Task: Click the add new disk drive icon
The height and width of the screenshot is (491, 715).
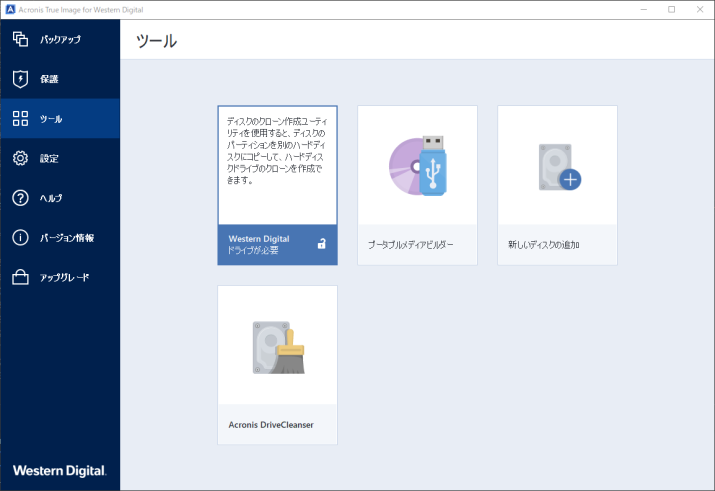Action: (x=558, y=166)
